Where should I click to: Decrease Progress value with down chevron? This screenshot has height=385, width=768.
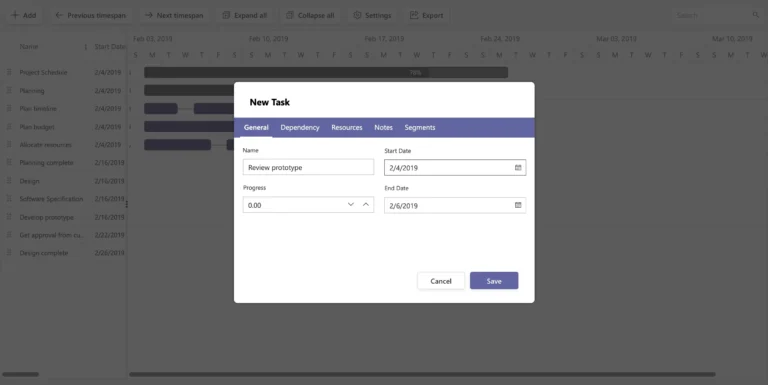(351, 205)
